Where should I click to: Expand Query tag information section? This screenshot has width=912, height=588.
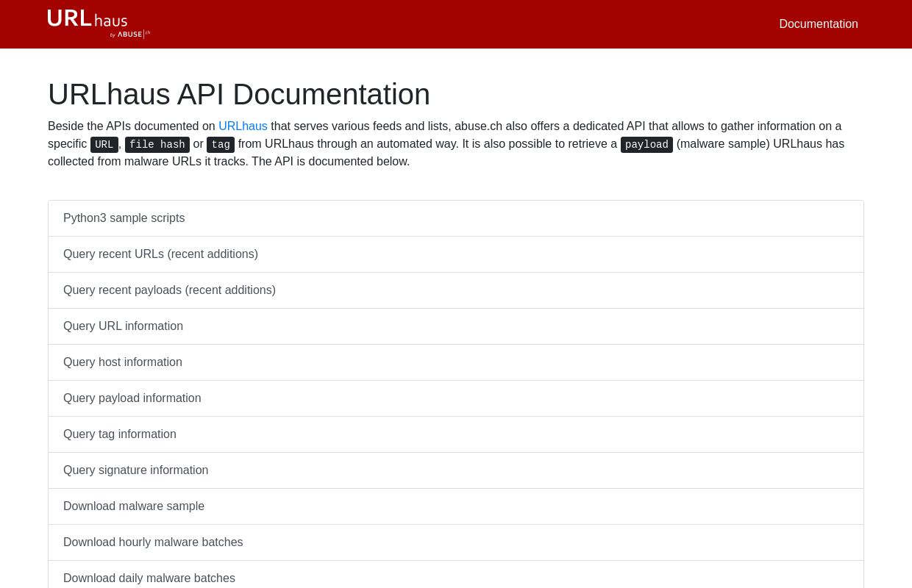click(x=456, y=434)
